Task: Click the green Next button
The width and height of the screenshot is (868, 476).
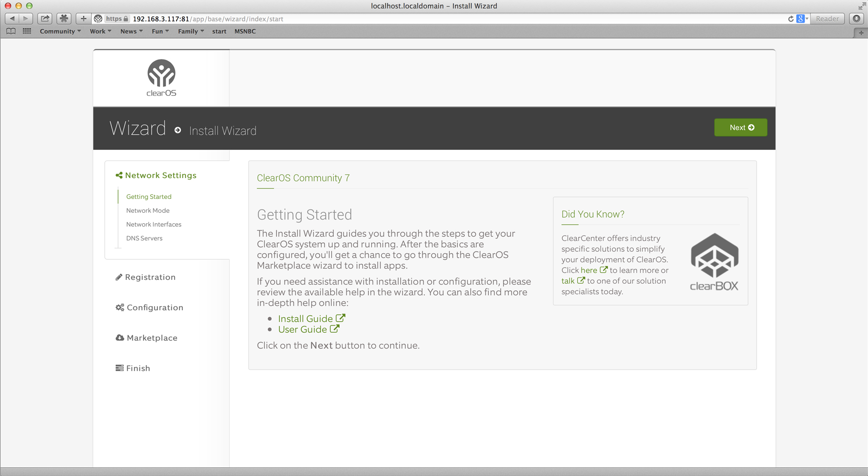Action: [x=740, y=128]
